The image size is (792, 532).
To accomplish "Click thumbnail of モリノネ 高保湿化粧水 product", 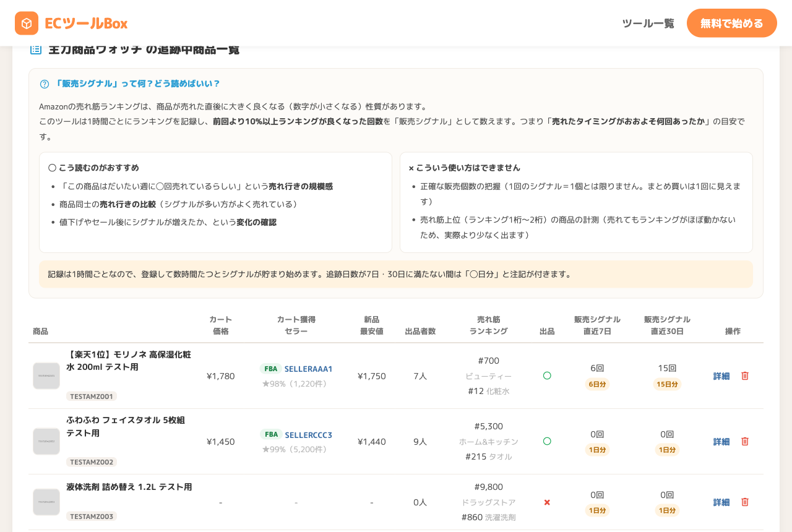I will (x=46, y=375).
